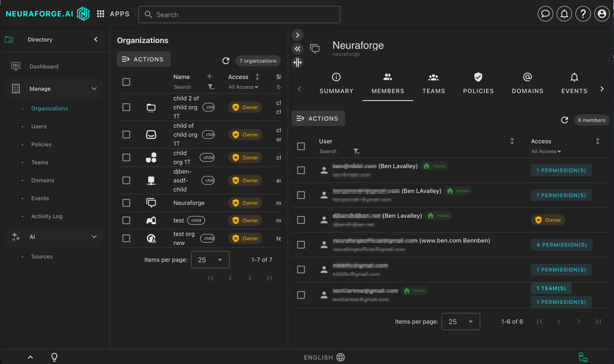Click the members User filter funnel icon
This screenshot has width=614, height=364.
click(356, 152)
